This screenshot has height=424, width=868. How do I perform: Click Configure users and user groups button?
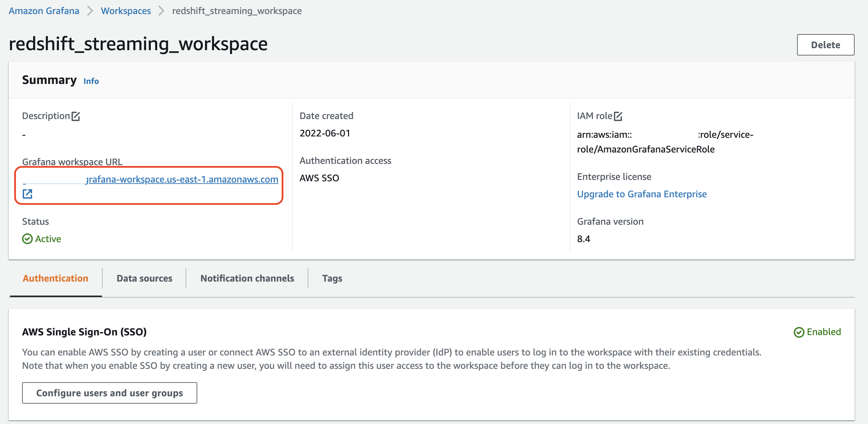[110, 393]
